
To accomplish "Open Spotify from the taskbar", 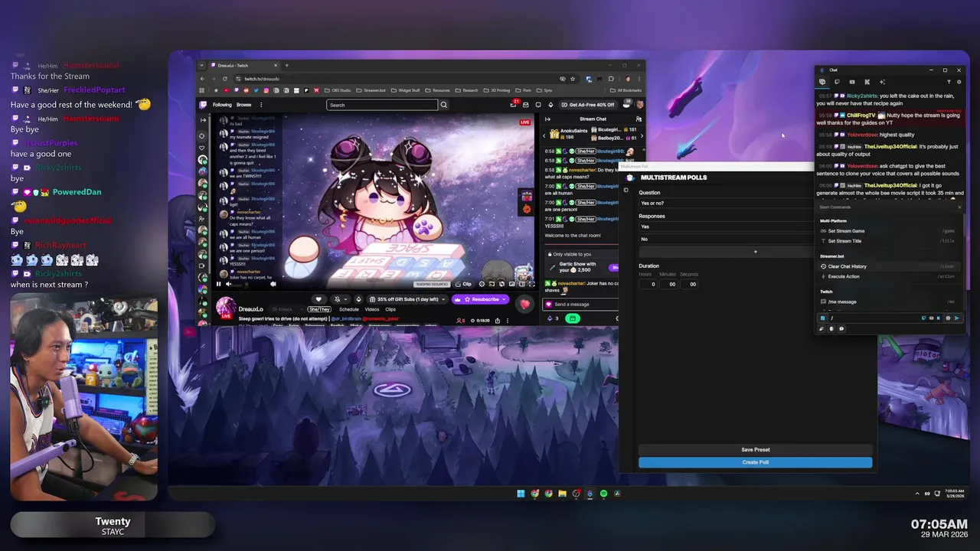I will click(x=603, y=494).
